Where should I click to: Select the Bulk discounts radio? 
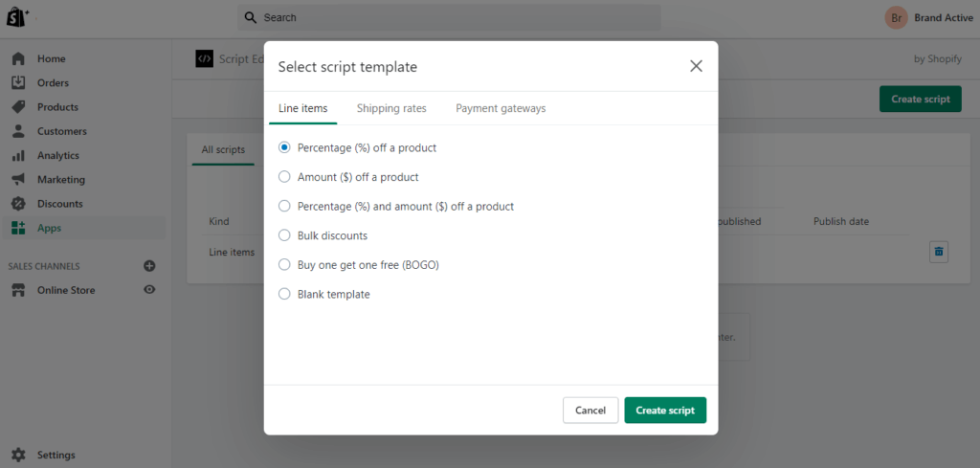point(284,235)
